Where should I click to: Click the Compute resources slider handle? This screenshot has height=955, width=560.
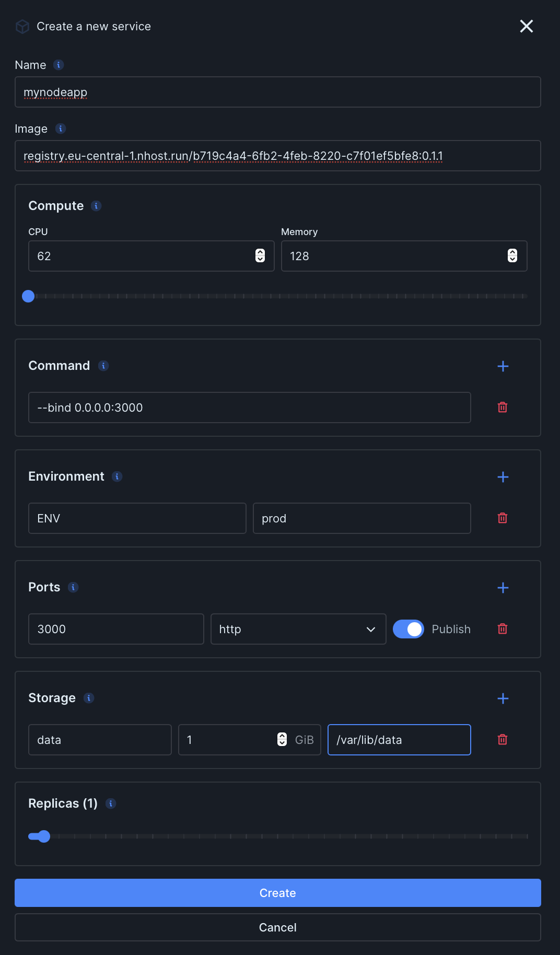point(28,296)
